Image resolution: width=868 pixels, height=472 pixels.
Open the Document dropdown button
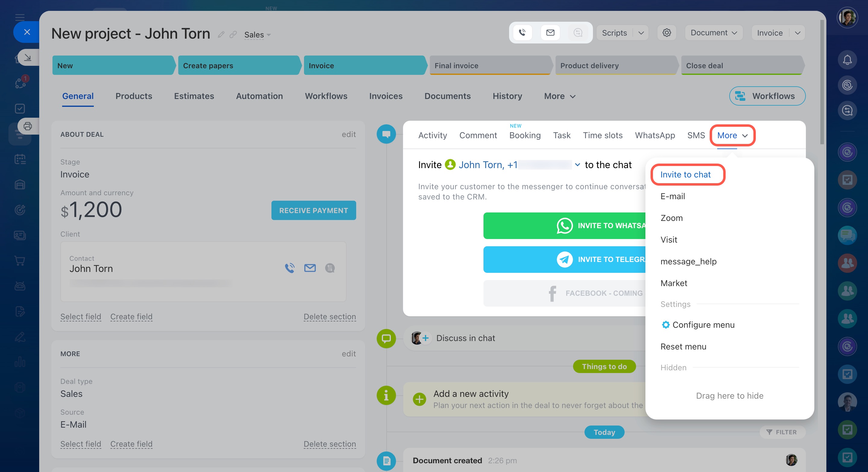point(713,33)
